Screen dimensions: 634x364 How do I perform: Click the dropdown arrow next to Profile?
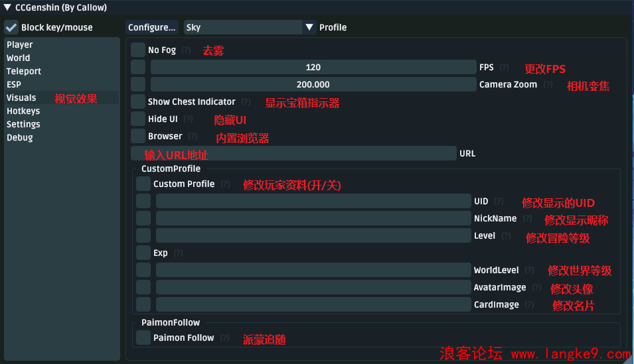click(309, 28)
